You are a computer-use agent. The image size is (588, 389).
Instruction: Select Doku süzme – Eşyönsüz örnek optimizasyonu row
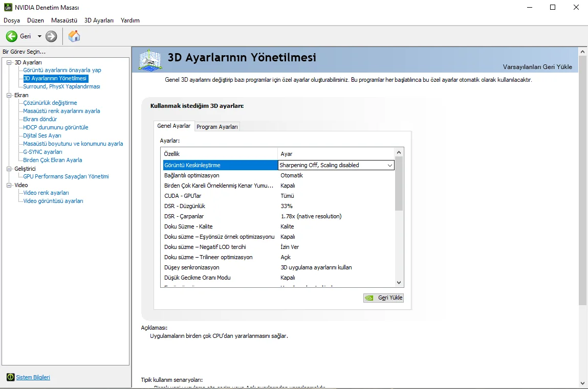click(x=277, y=237)
